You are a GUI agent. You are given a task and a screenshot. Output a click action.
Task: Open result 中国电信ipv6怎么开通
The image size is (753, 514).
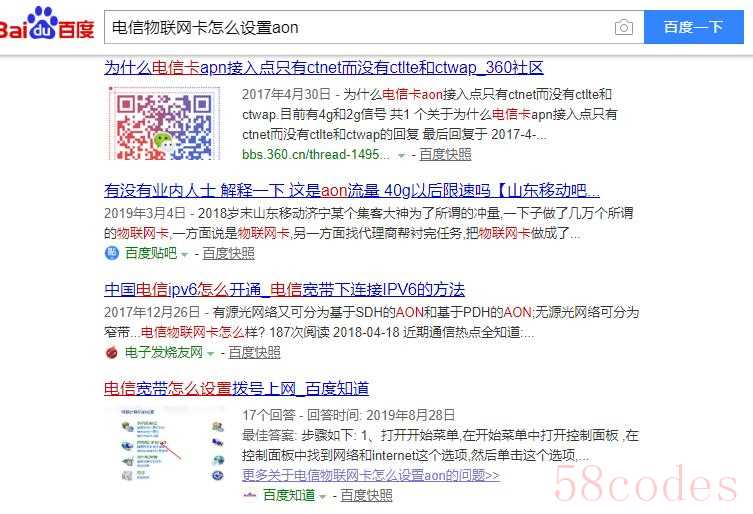(284, 290)
